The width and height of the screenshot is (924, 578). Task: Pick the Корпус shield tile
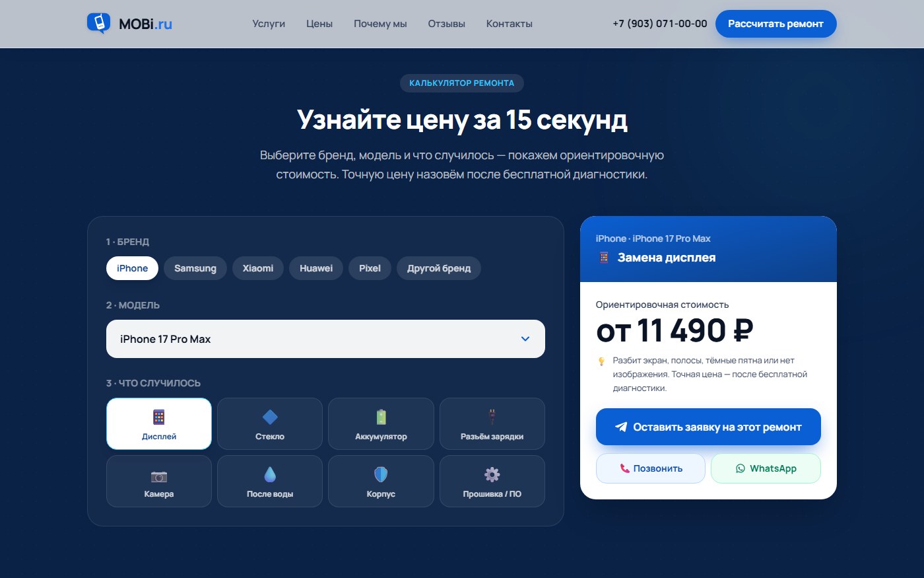(x=381, y=481)
